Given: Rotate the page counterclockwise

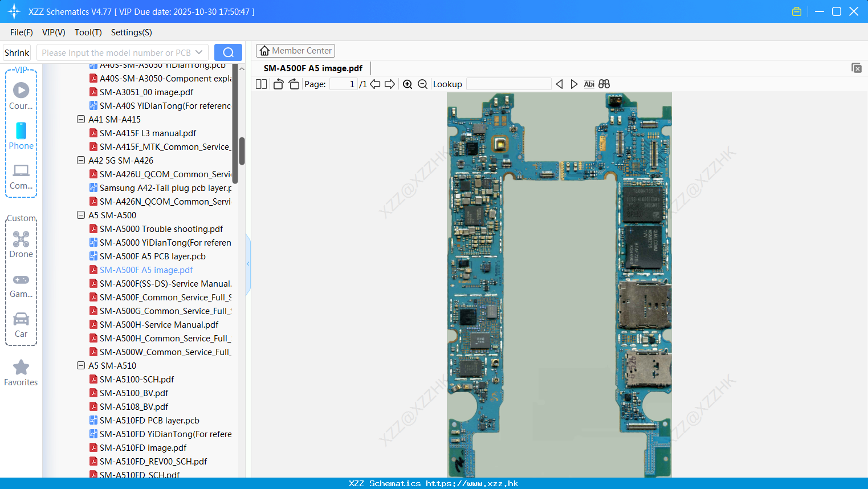Looking at the screenshot, I should pos(278,84).
